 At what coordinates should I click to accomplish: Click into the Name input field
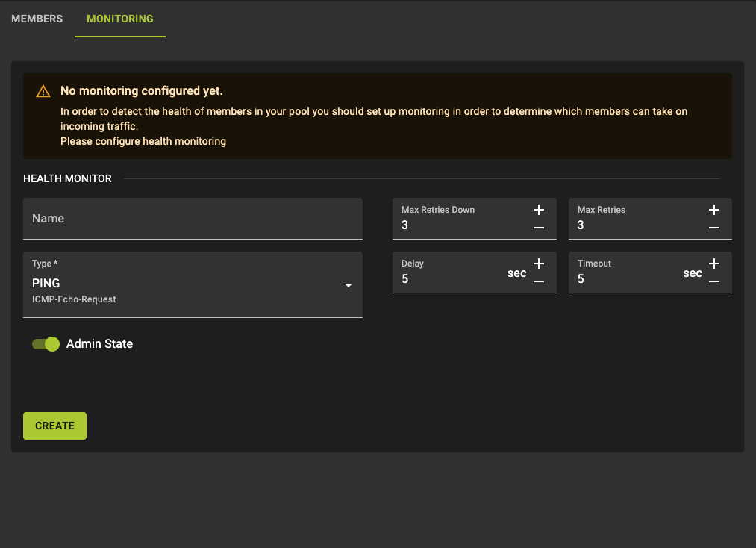[193, 219]
